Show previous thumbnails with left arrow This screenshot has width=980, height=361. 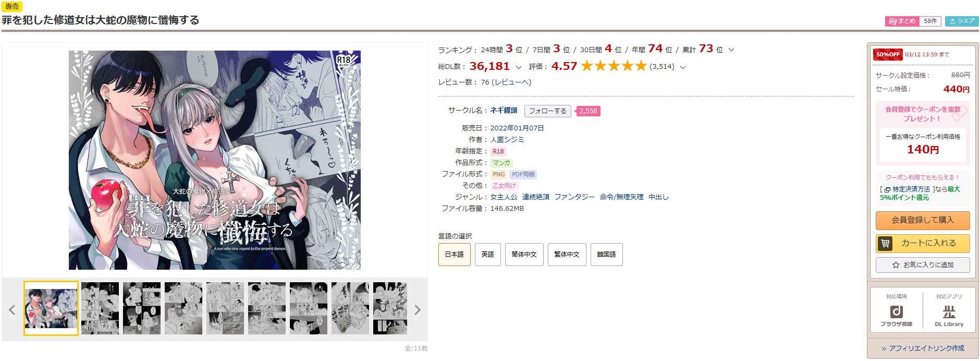[x=12, y=310]
